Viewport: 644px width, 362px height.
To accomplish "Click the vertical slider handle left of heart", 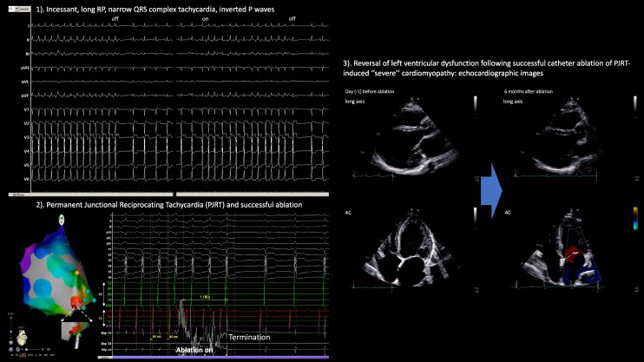I will pyautogui.click(x=10, y=332).
